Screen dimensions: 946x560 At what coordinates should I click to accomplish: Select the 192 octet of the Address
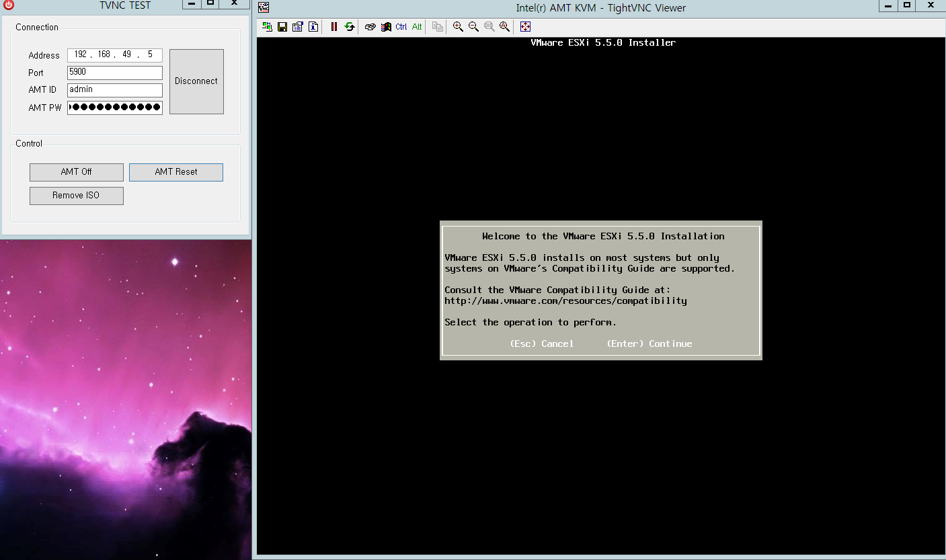click(x=81, y=55)
